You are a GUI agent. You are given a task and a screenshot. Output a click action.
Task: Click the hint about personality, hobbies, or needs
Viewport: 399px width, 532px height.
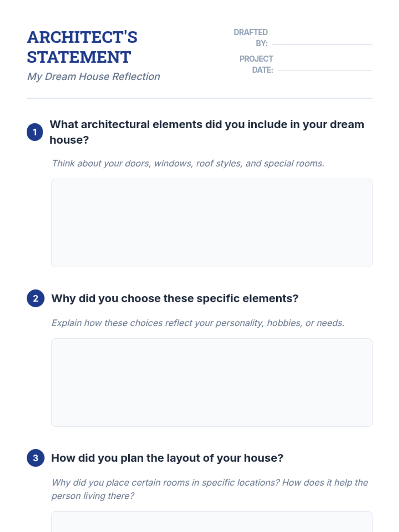[198, 323]
